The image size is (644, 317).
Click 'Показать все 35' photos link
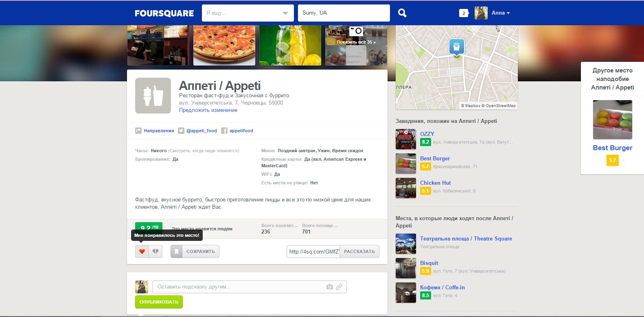coord(356,42)
